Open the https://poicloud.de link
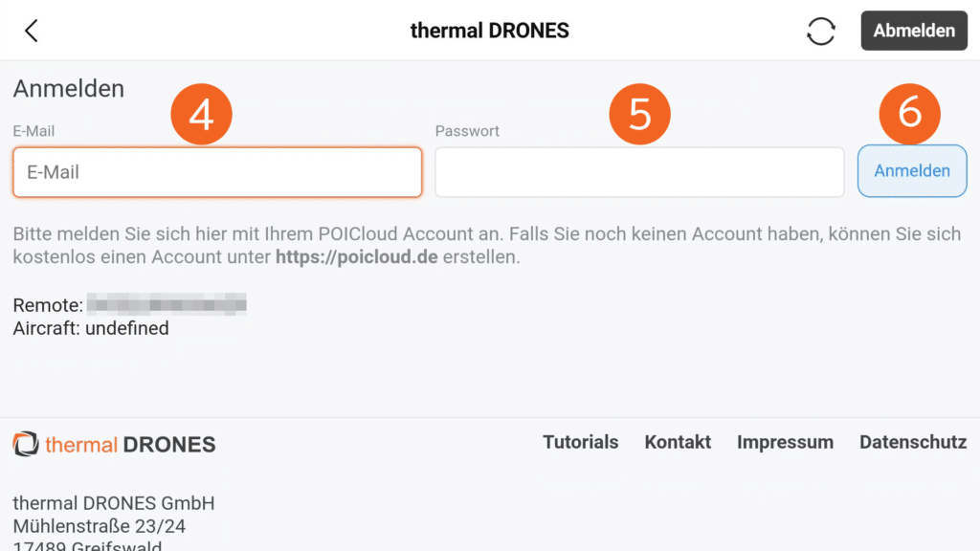Screen dimensions: 980x551 [356, 257]
